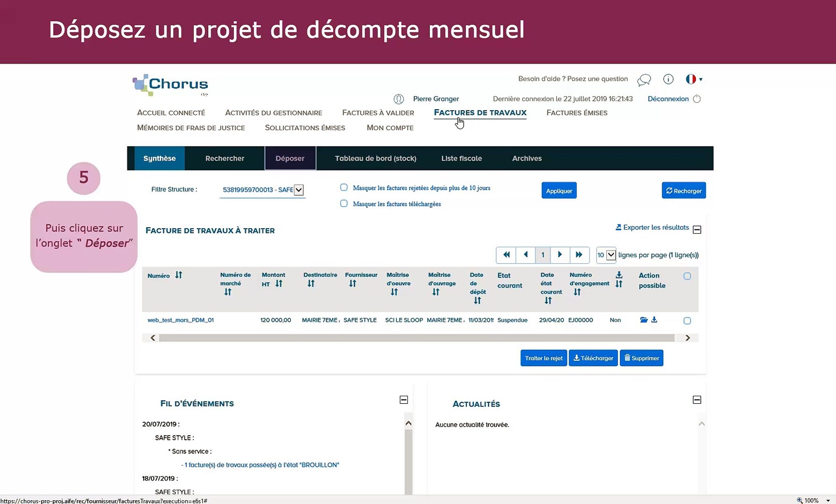836x504 pixels.
Task: Select the web_test_mars_PDM_01 row checkbox
Action: (x=687, y=321)
